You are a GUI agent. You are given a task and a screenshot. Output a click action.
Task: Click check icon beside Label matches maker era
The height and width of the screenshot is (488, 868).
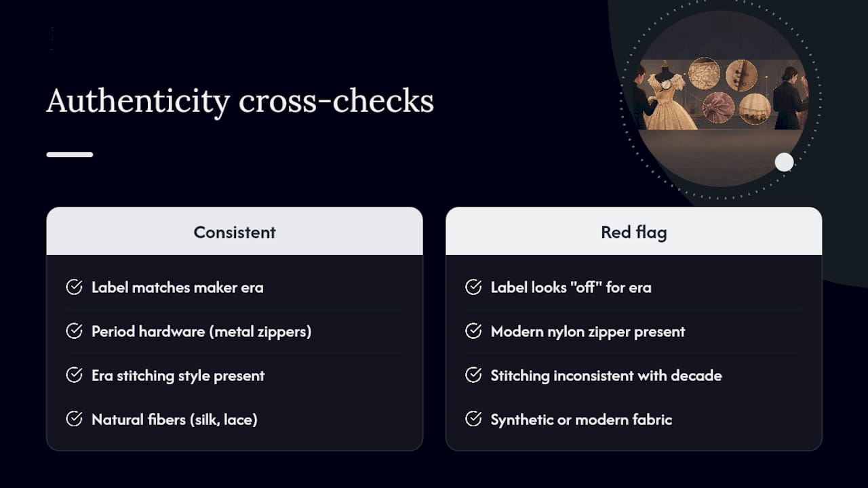(74, 287)
